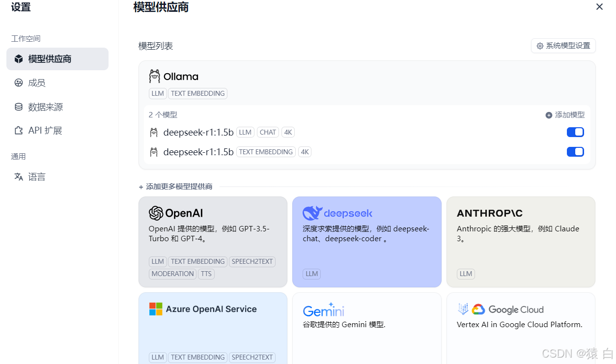Select the Anthropic provider card
This screenshot has width=616, height=364.
click(521, 242)
